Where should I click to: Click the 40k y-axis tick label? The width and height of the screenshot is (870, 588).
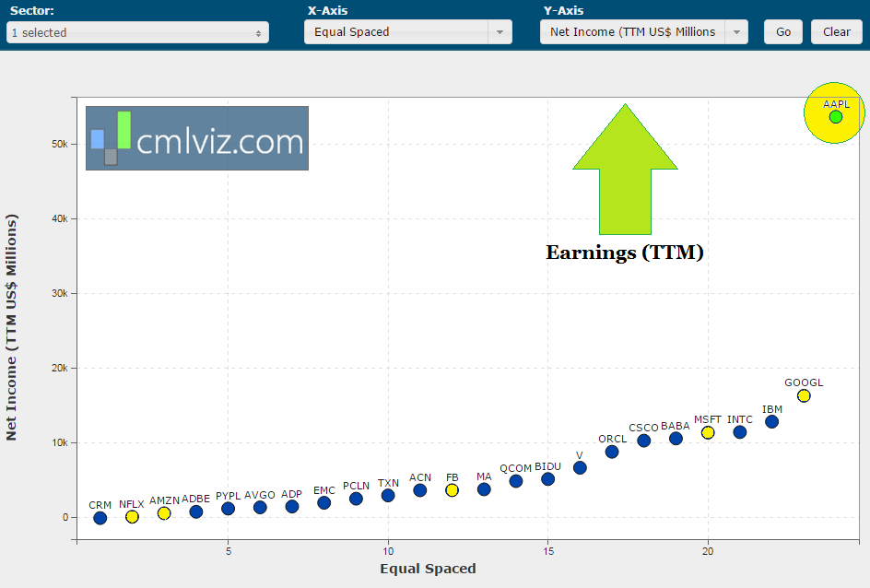59,219
